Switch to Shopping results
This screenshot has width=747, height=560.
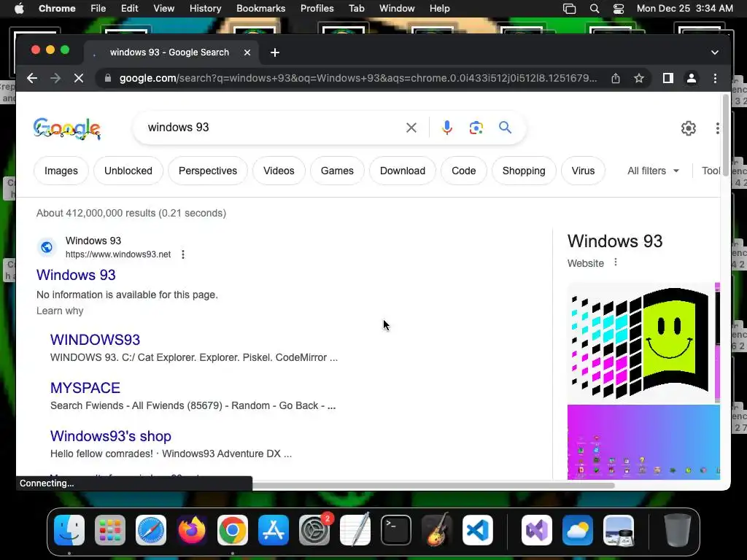524,171
